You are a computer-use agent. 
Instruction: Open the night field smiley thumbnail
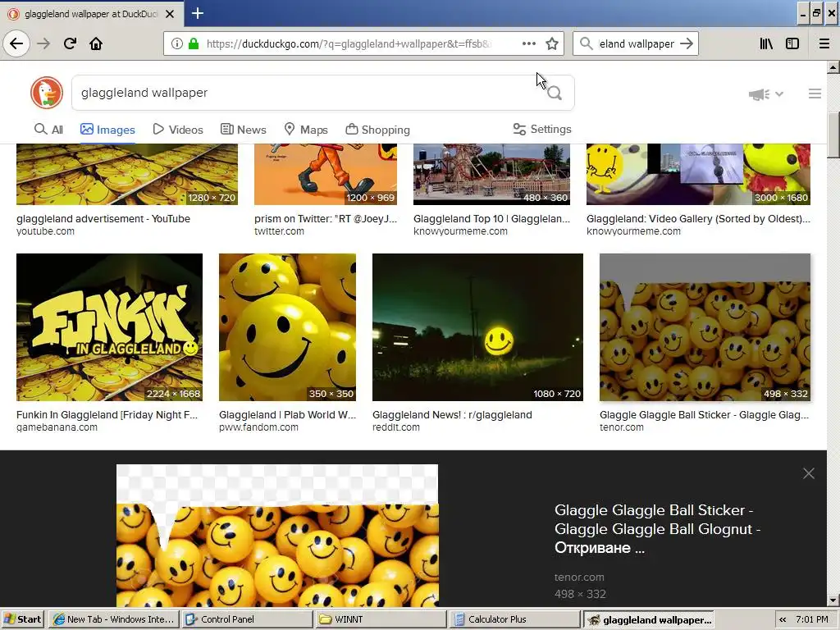[x=477, y=327]
